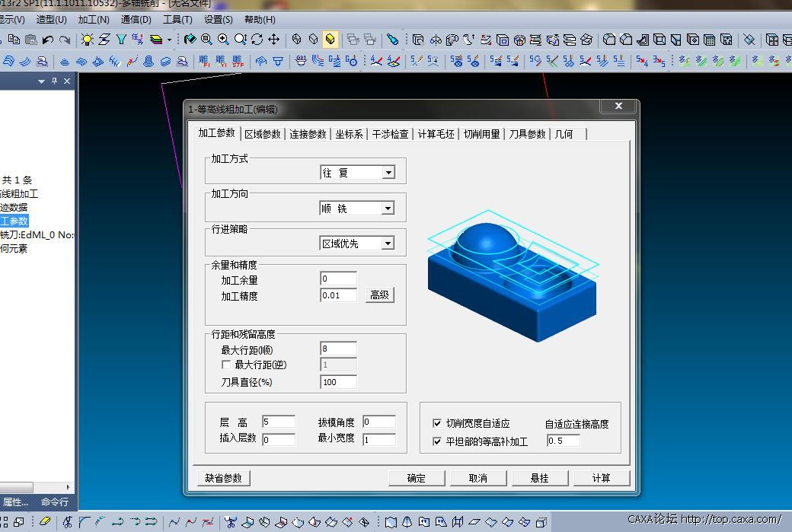The width and height of the screenshot is (792, 532).
Task: Open the 加工(N) menu
Action: (94, 20)
